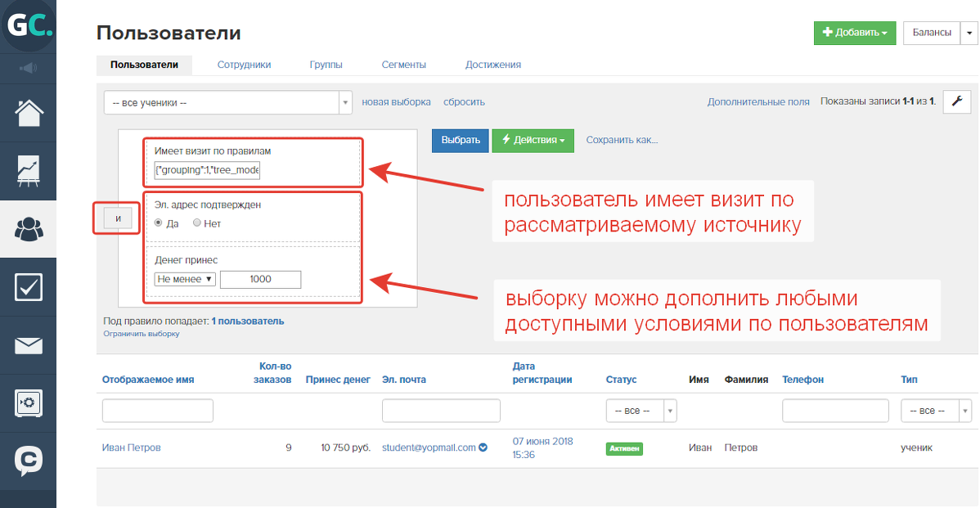This screenshot has width=980, height=508.
Task: Open the analytics chart icon in sidebar
Action: pos(29,170)
